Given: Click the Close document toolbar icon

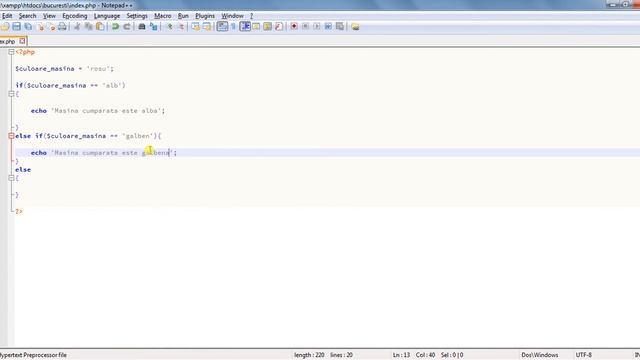Looking at the screenshot, I should click(40, 27).
